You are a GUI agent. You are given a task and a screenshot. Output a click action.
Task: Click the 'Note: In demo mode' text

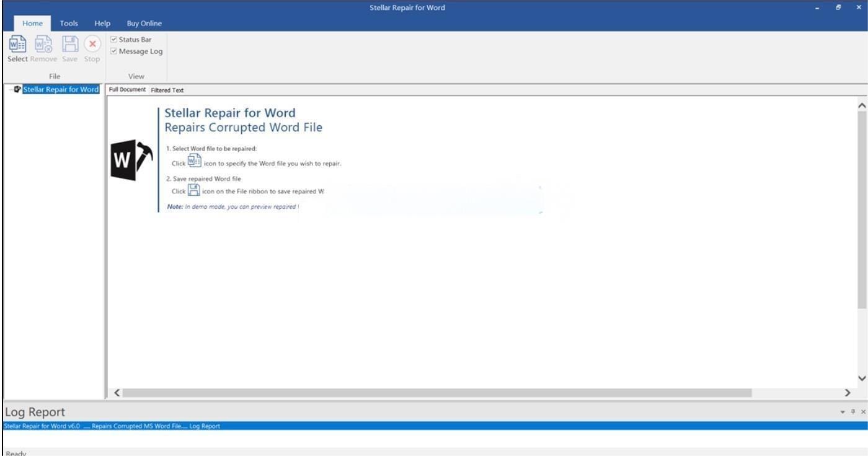(232, 207)
